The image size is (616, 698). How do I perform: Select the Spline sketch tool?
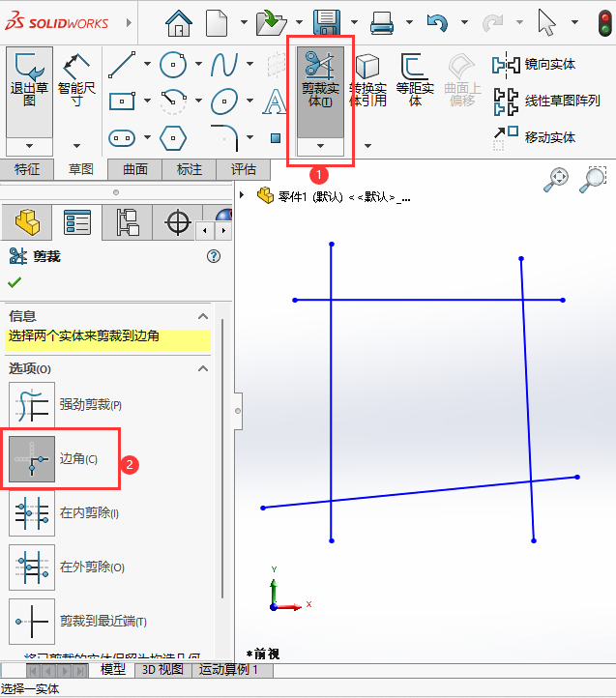click(224, 65)
